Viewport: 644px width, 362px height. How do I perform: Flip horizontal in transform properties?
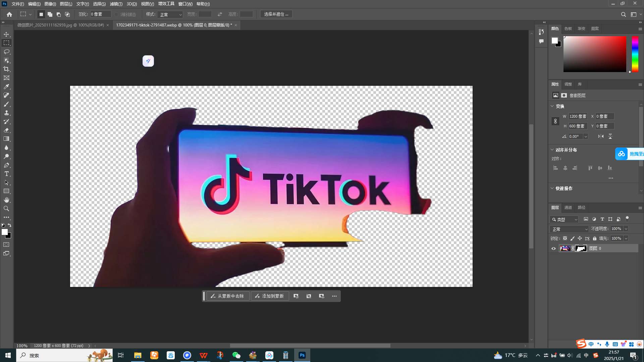[x=601, y=136]
